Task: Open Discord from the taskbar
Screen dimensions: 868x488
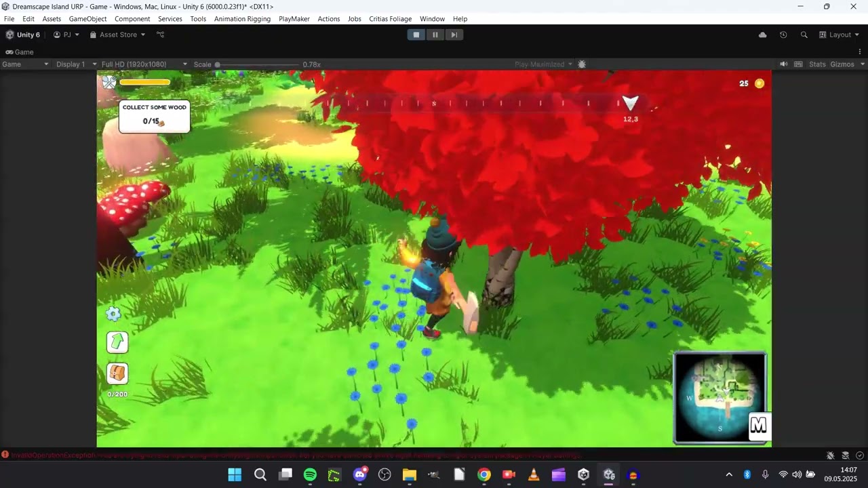Action: [360, 474]
